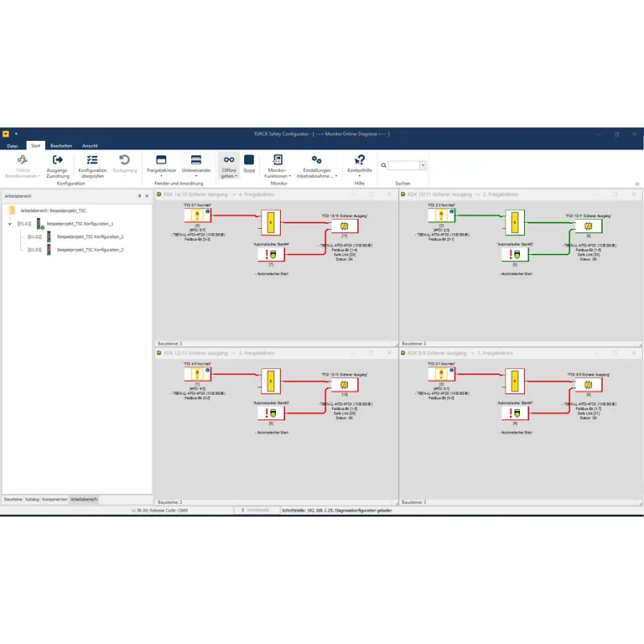Click Offline gehen in the Monitor group
The height and width of the screenshot is (644, 644).
coord(229,166)
